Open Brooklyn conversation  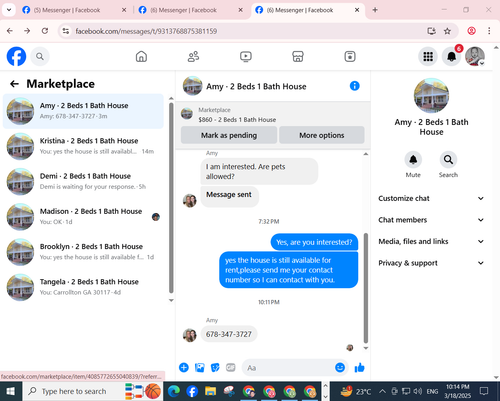coord(83,252)
